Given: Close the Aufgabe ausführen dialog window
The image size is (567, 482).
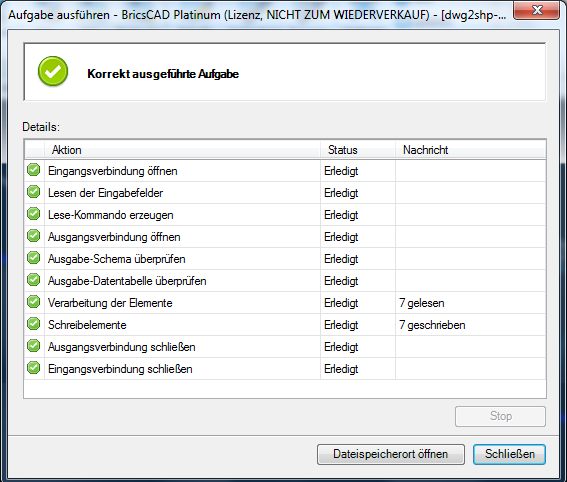Looking at the screenshot, I should 537,10.
